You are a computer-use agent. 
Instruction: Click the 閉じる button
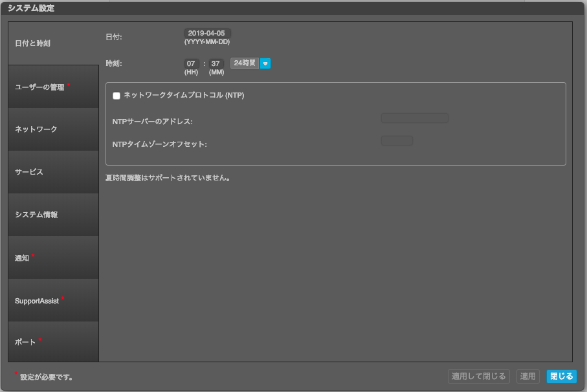(562, 376)
